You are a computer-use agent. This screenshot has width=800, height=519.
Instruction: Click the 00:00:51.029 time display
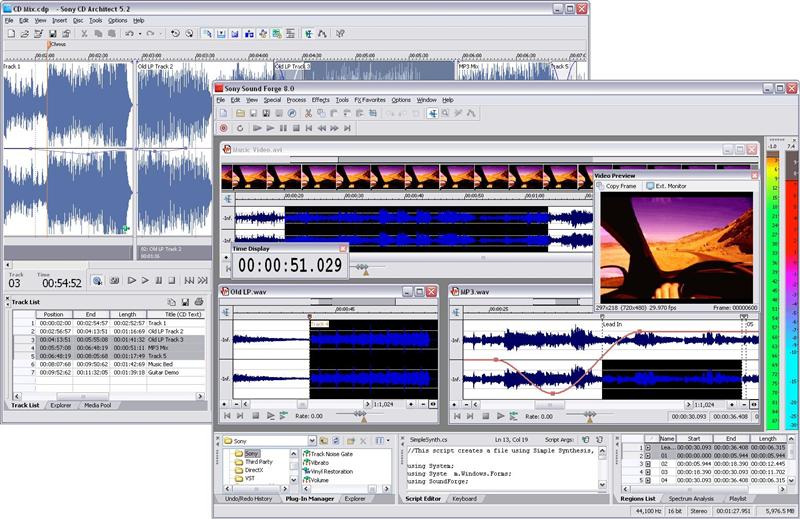click(290, 265)
